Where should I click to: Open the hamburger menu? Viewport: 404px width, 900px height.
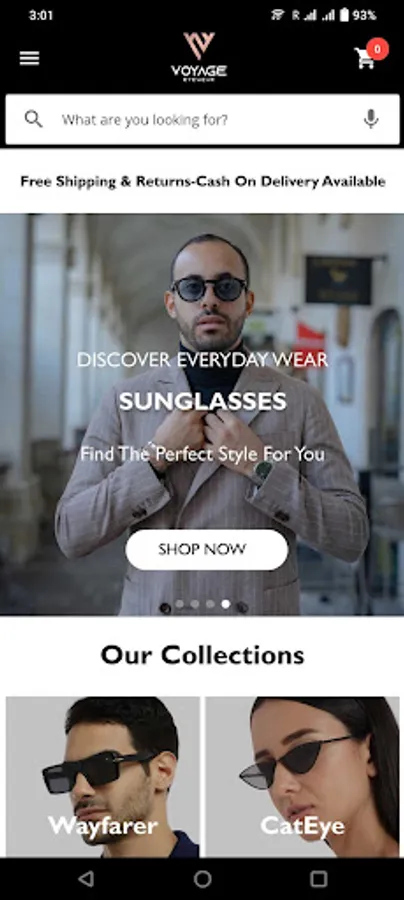click(29, 58)
